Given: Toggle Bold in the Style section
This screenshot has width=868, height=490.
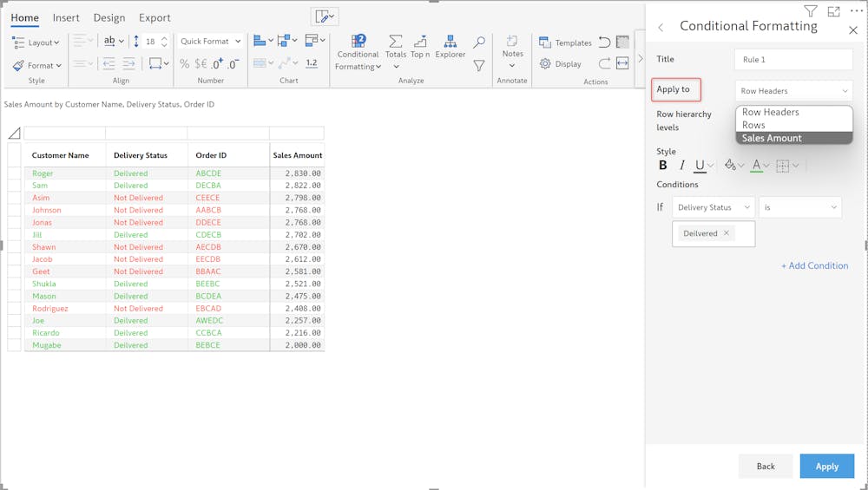Looking at the screenshot, I should point(663,165).
